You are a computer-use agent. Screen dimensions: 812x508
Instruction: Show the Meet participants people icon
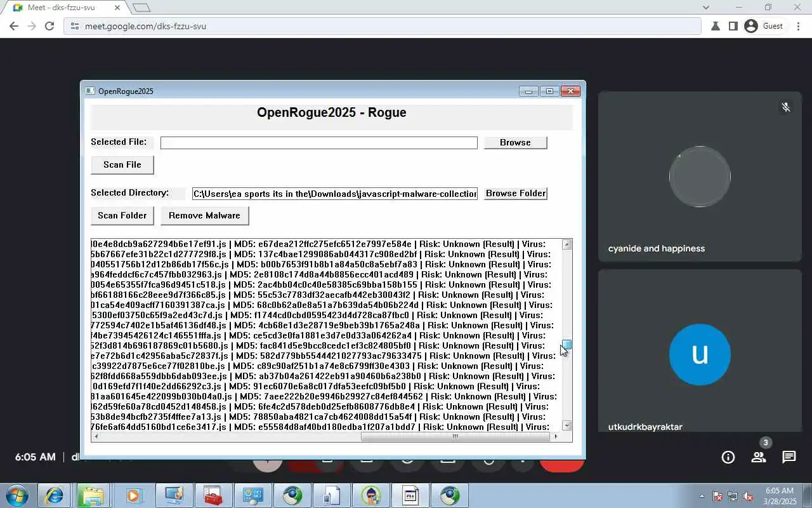tap(758, 457)
